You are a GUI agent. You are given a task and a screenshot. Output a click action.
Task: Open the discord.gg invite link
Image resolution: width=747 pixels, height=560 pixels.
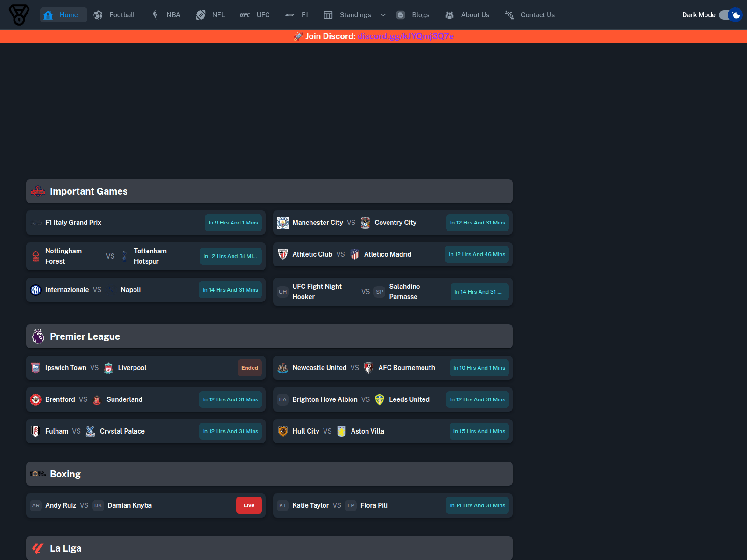pos(406,36)
